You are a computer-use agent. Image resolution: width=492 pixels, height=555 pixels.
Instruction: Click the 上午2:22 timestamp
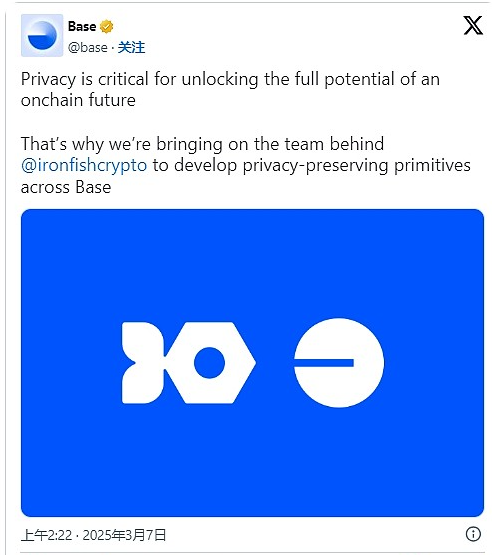coord(46,535)
